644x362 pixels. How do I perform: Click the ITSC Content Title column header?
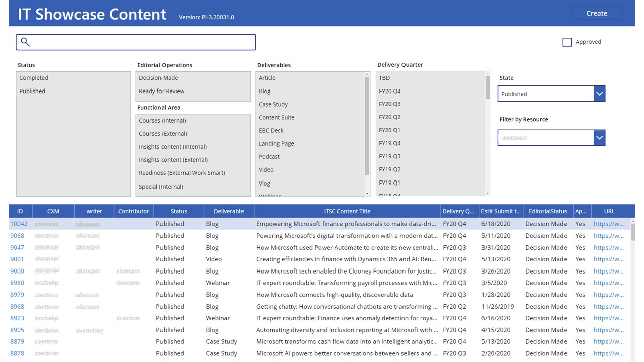347,211
